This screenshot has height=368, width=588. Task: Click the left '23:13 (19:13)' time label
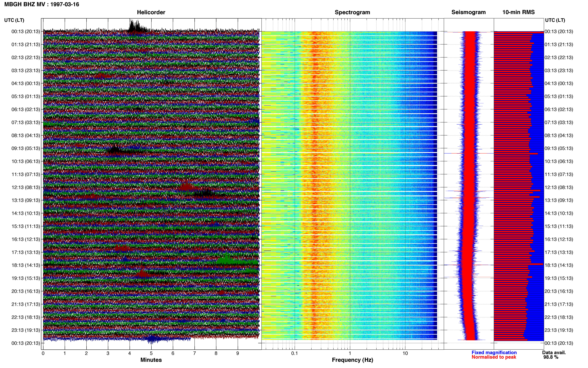click(26, 330)
